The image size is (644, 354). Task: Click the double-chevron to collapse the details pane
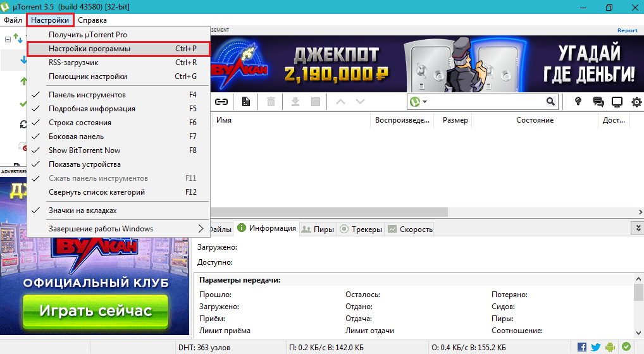point(638,228)
